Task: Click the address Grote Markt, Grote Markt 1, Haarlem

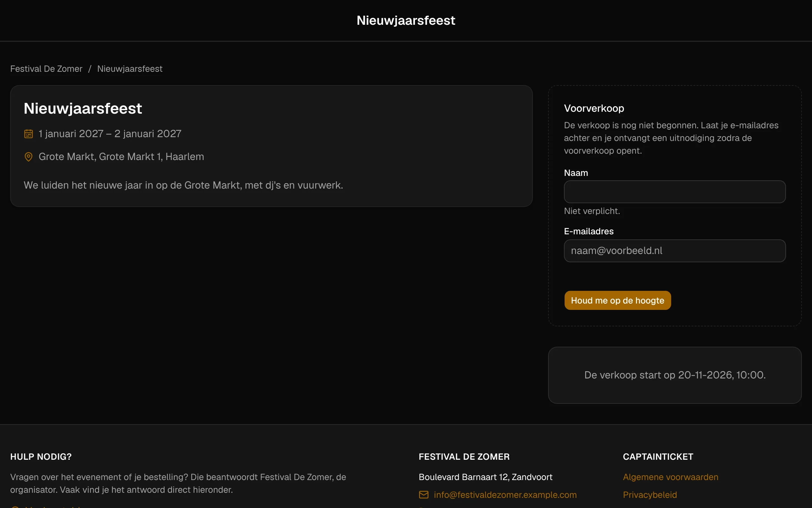Action: tap(121, 157)
